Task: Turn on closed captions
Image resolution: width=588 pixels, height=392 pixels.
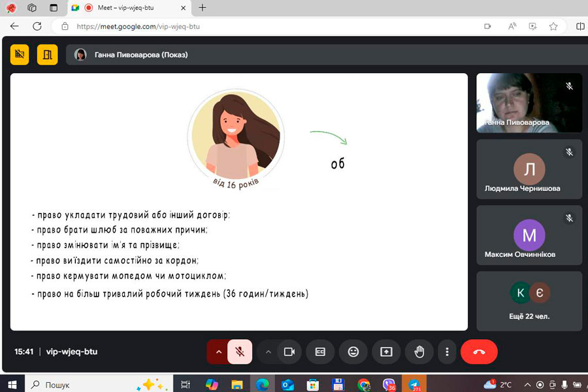Action: pos(320,352)
